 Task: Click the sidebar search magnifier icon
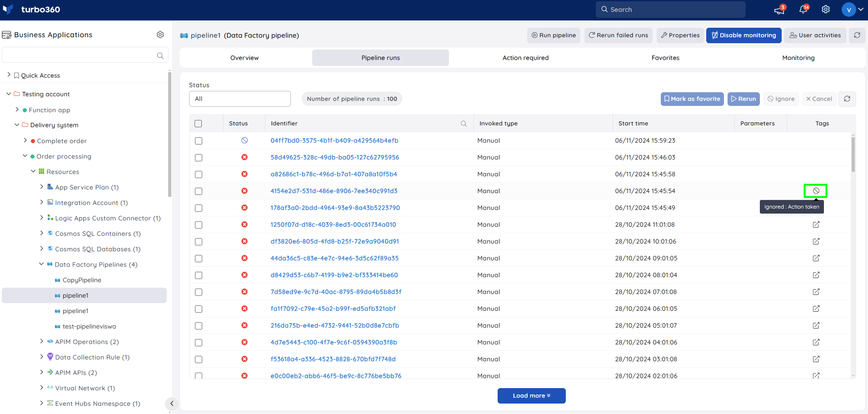click(x=160, y=55)
